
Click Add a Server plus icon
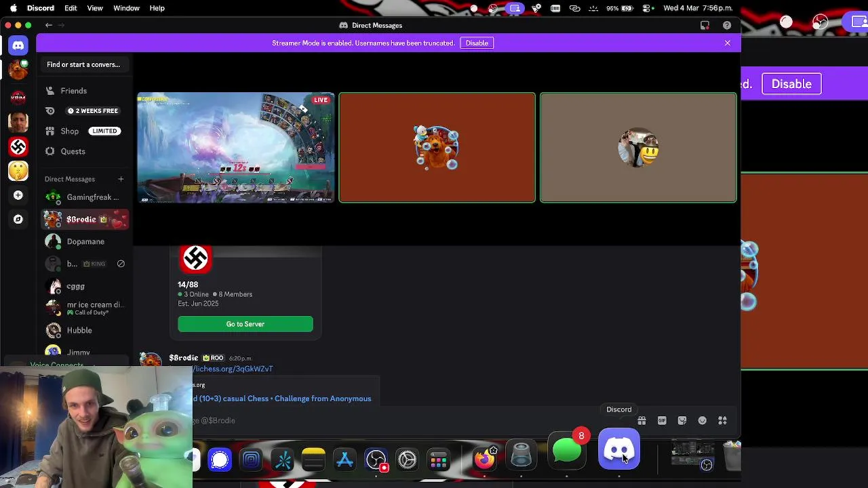(x=18, y=195)
